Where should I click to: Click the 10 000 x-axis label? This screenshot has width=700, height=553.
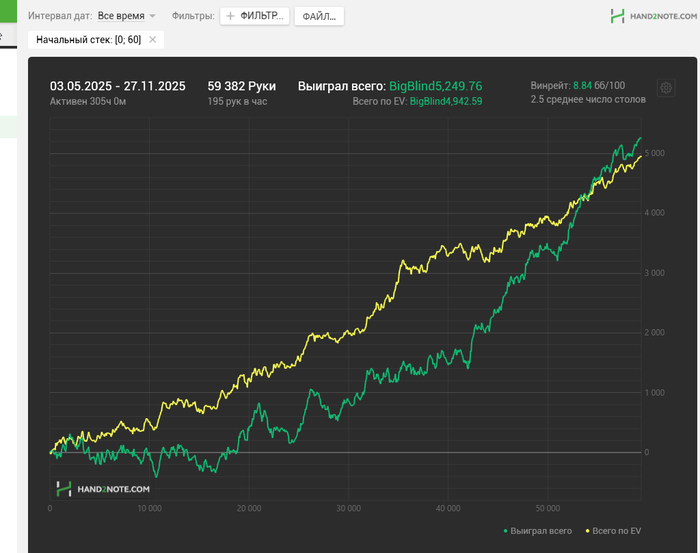click(x=149, y=508)
